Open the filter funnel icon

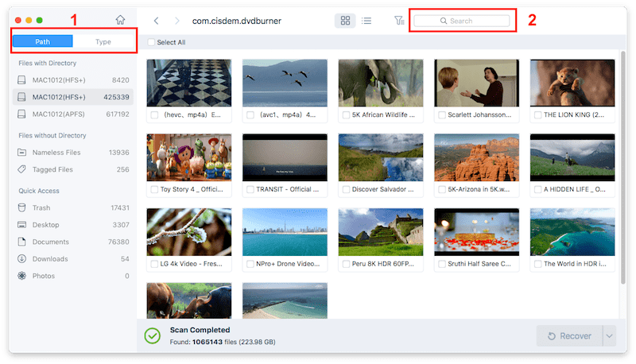(x=399, y=21)
